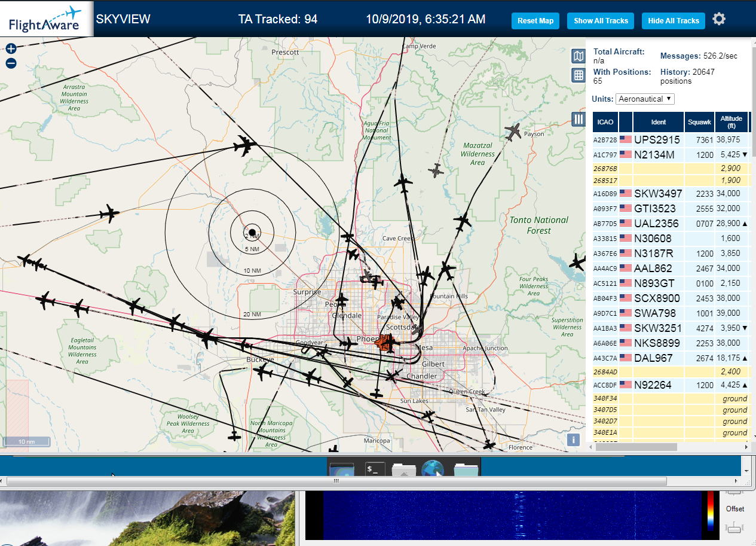Click the table scrollbar right arrow
This screenshot has height=546, width=756.
[x=746, y=447]
